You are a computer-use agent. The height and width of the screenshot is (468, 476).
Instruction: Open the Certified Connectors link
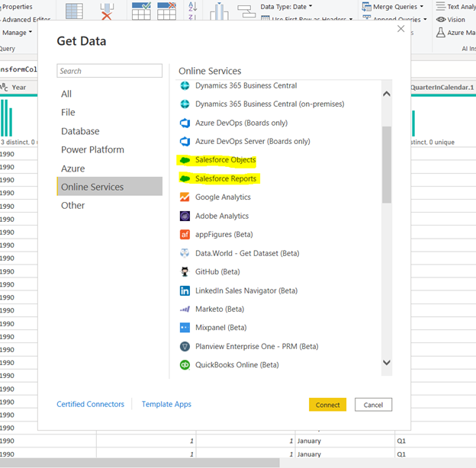click(x=90, y=404)
